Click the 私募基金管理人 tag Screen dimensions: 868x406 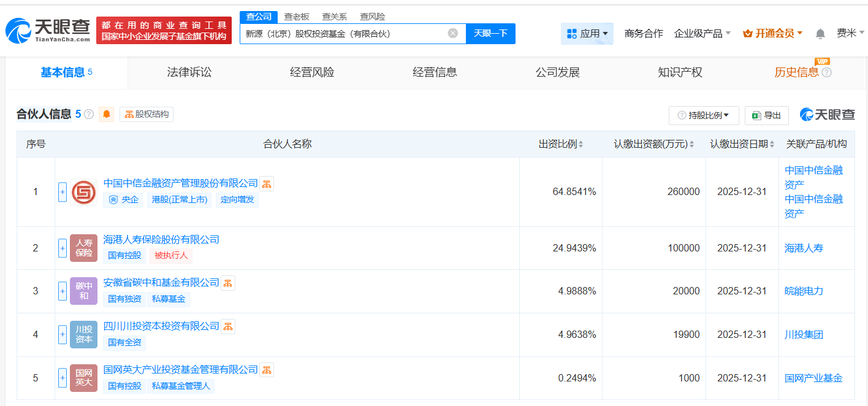pyautogui.click(x=181, y=386)
